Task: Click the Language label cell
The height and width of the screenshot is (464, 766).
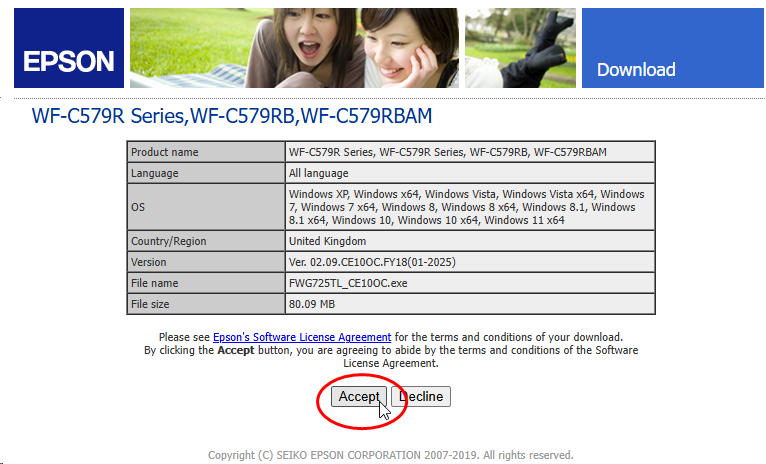Action: tap(206, 173)
